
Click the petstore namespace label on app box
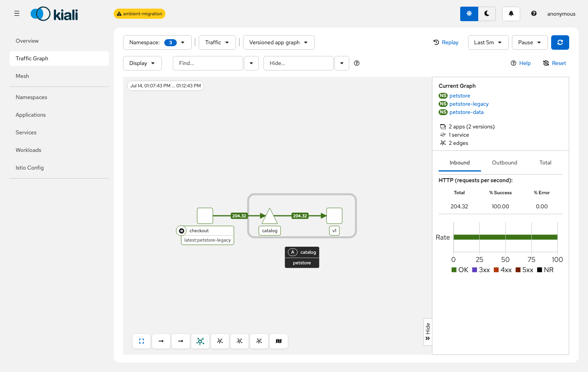(302, 263)
